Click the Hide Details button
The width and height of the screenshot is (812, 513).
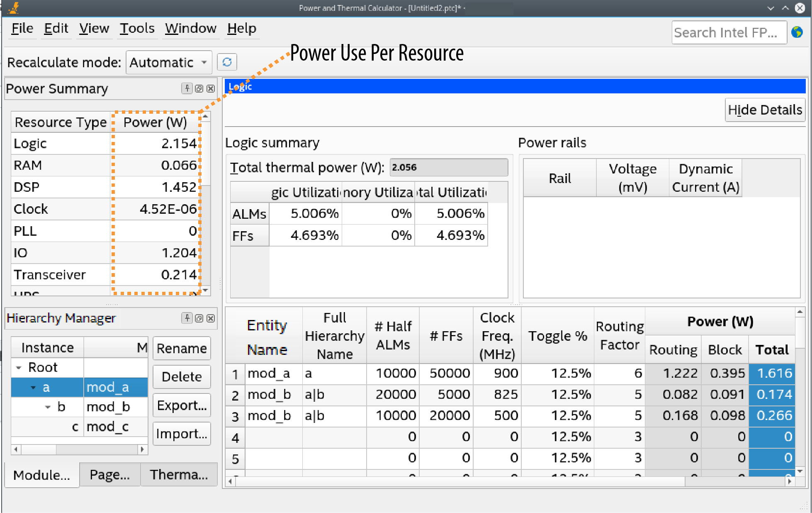pos(764,110)
